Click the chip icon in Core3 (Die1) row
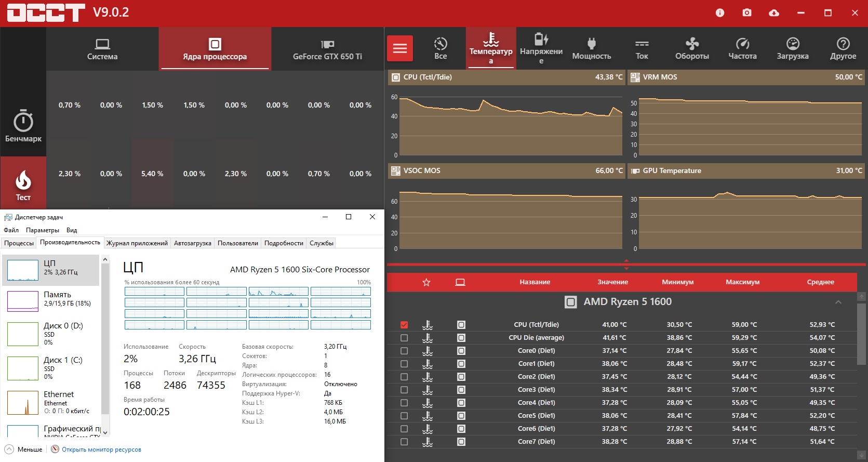868x462 pixels. point(461,390)
